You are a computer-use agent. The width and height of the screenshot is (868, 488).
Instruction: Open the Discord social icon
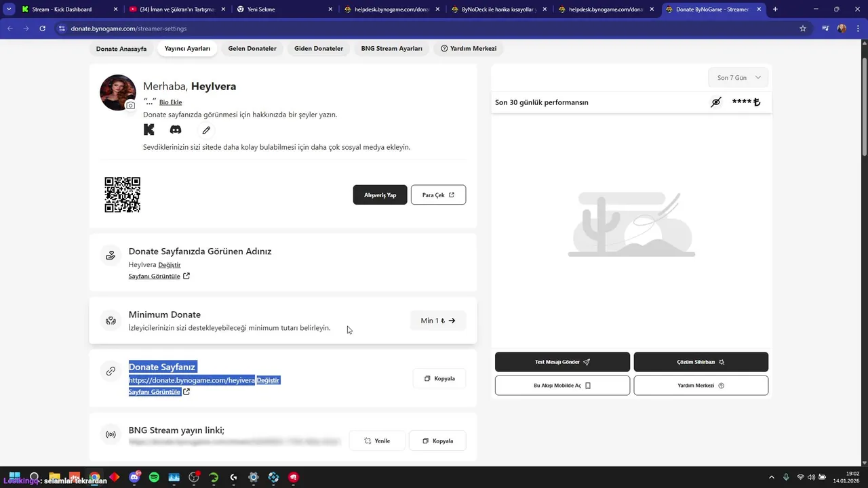(176, 129)
